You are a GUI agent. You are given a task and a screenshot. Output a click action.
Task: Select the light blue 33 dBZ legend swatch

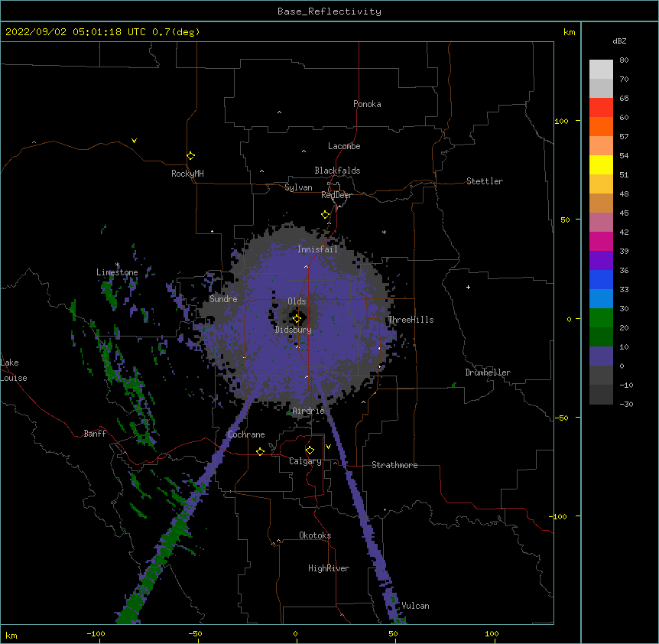tap(601, 299)
